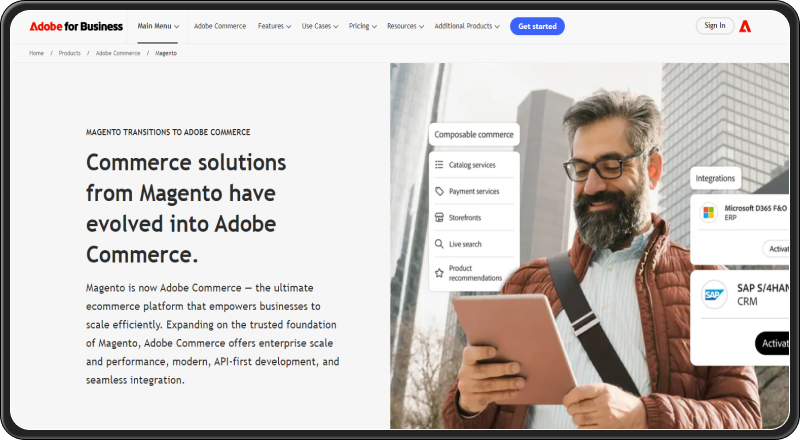Expand the Use Cases dropdown
This screenshot has height=440, width=800.
coord(321,26)
